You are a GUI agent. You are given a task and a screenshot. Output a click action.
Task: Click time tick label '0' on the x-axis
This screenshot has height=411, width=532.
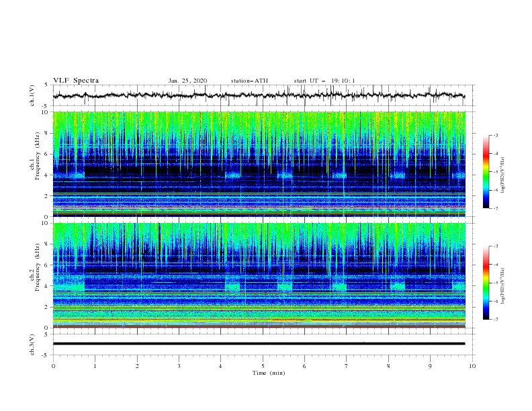tap(53, 366)
